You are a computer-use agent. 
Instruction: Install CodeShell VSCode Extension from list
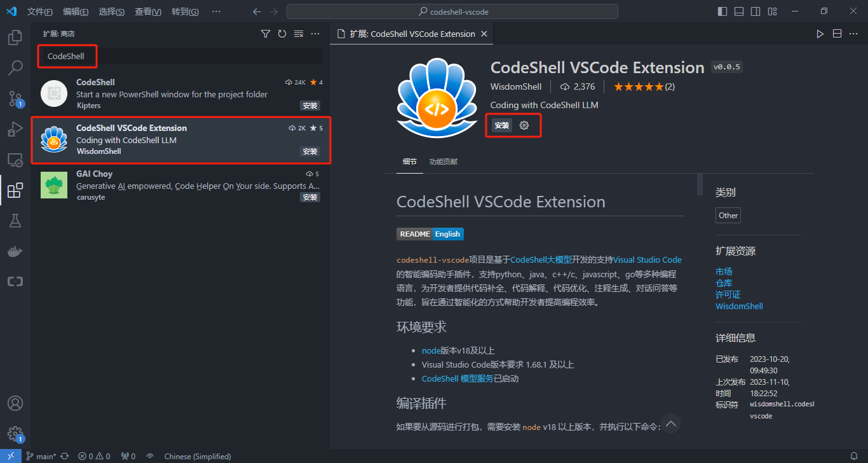[x=310, y=151]
